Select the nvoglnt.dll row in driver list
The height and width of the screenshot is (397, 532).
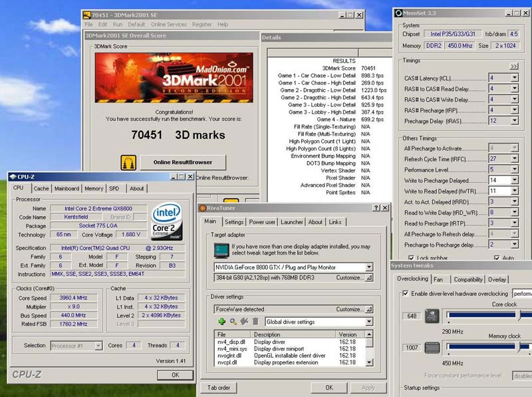point(290,355)
